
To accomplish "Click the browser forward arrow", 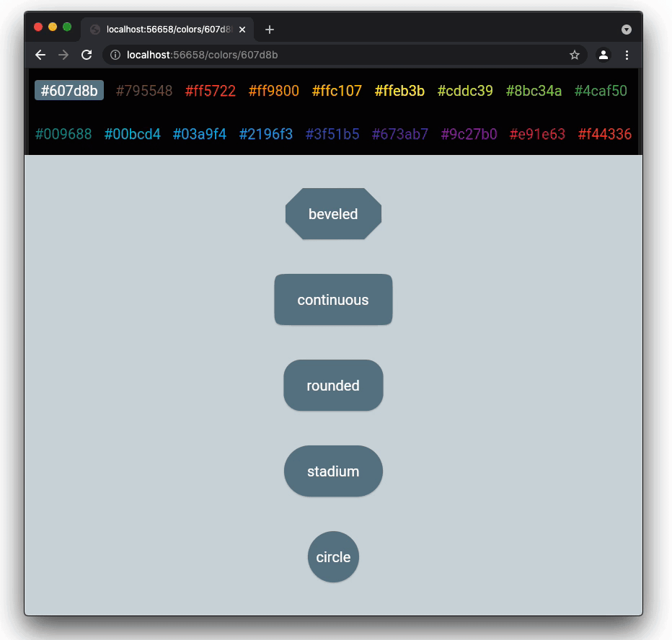I will click(x=63, y=55).
